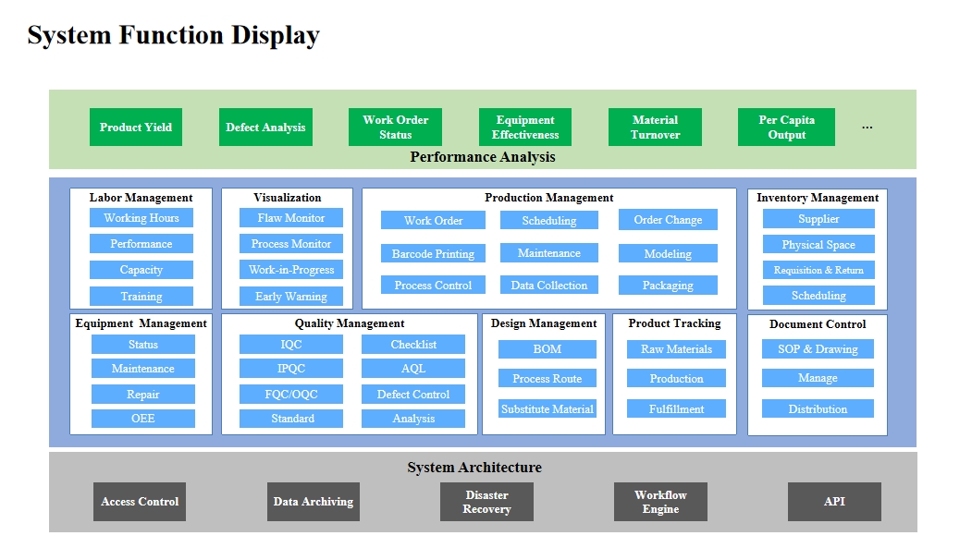The image size is (972, 560).
Task: Click the Disaster Recovery architecture box
Action: tap(486, 502)
